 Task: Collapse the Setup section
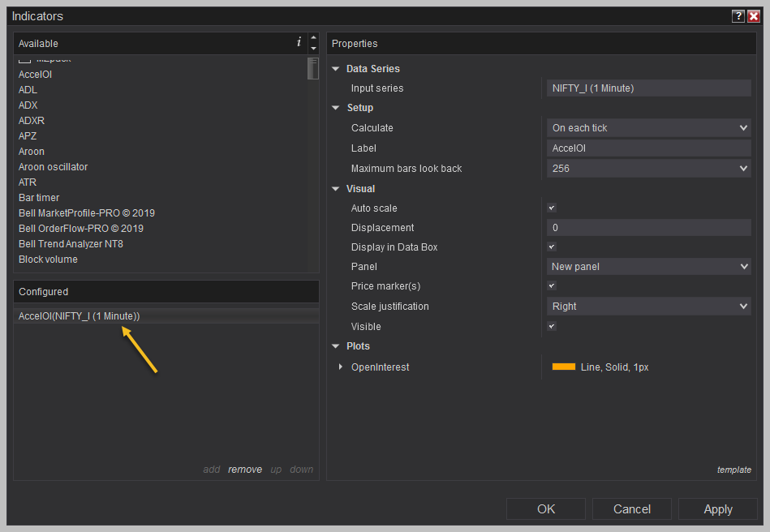coord(336,108)
